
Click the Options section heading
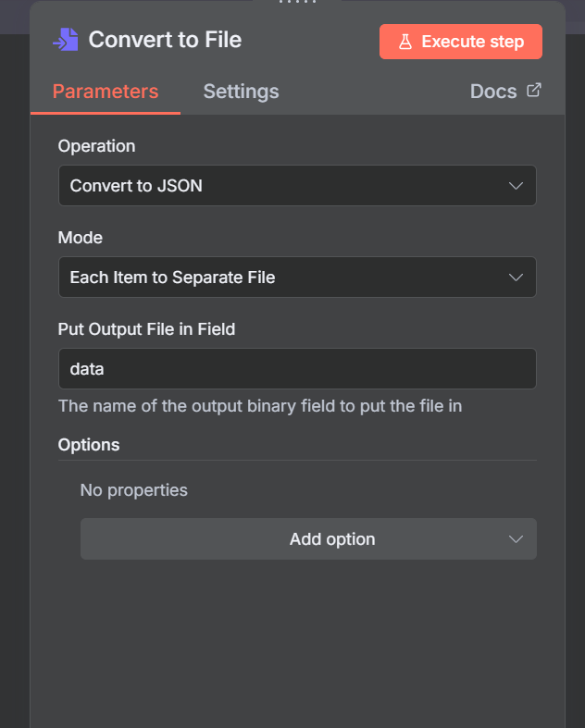89,445
